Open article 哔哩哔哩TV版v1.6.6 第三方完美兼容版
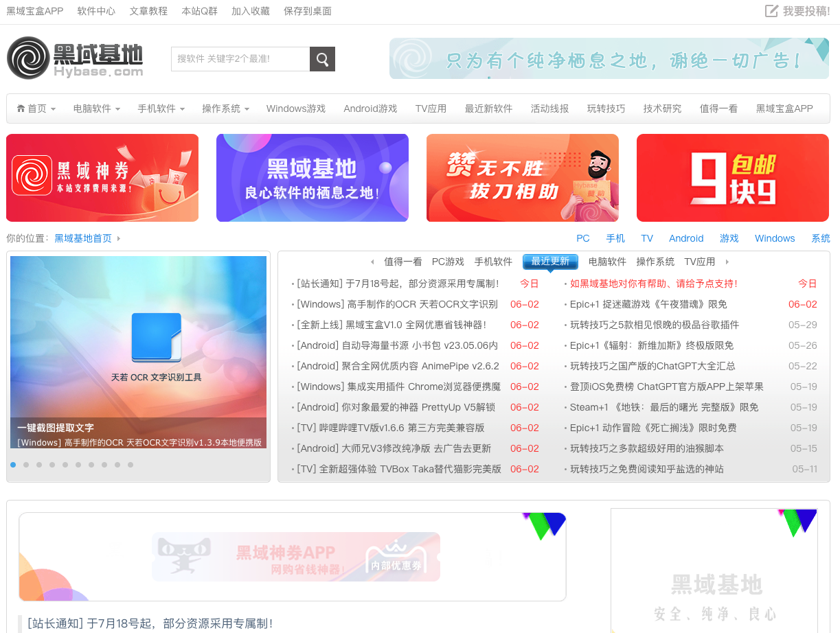Screen dimensions: 840x633 [390, 428]
